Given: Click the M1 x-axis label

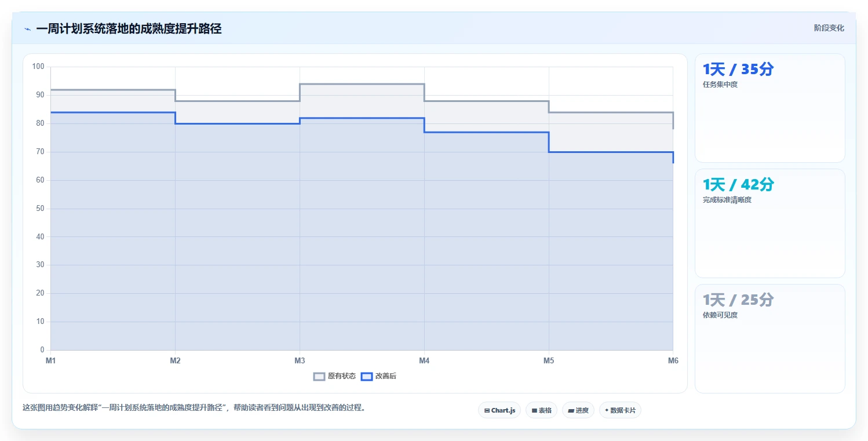Looking at the screenshot, I should (51, 360).
